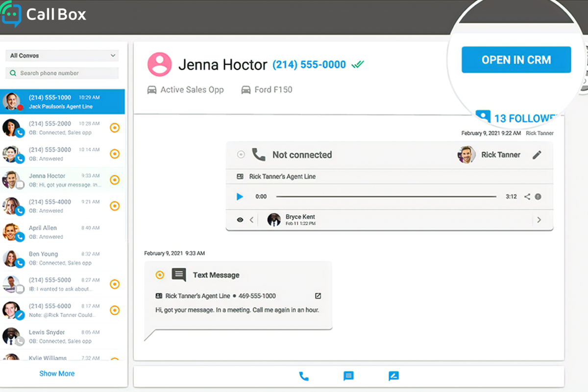Image resolution: width=588 pixels, height=392 pixels.
Task: Toggle orange status circle on (214) 555-2000 row
Action: click(x=114, y=128)
